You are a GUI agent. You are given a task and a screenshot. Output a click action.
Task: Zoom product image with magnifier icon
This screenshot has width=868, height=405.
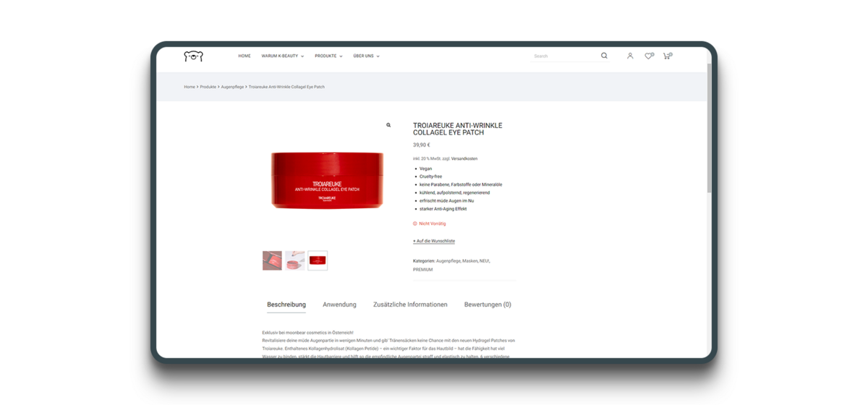pyautogui.click(x=388, y=125)
